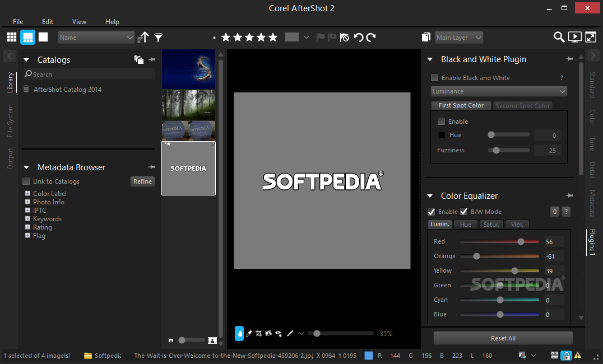Screen dimensions: 603x364
Task: Open the File System side tab
Action: (x=10, y=121)
